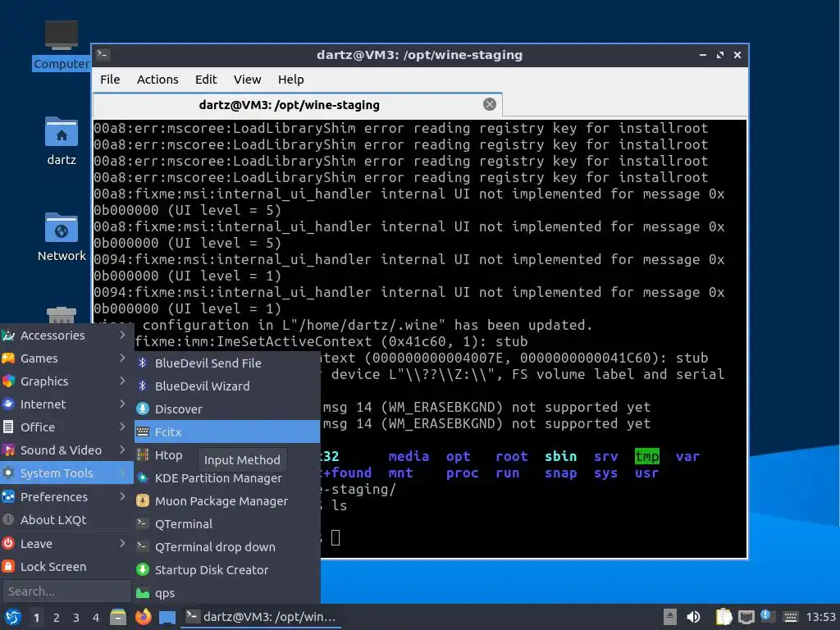
Task: Launch Fcitx input method
Action: 227,432
